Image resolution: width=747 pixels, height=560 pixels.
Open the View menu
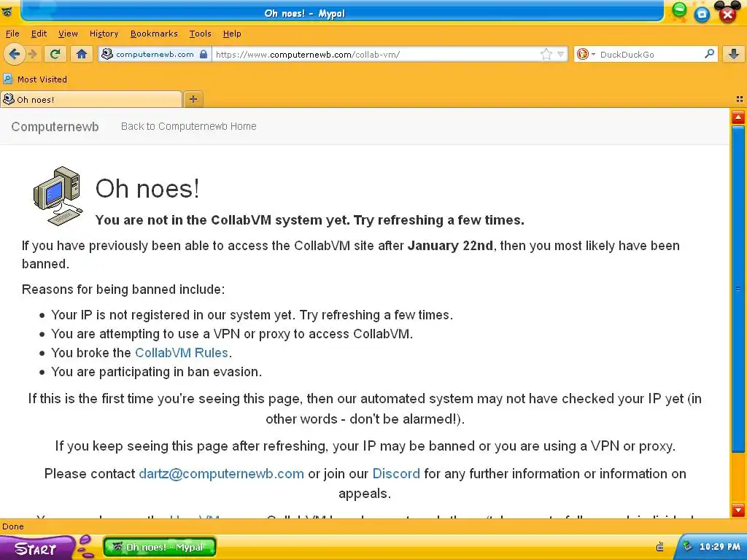click(68, 34)
